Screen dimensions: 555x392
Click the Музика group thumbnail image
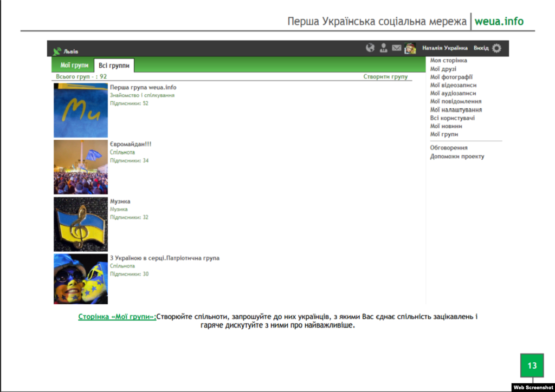pyautogui.click(x=81, y=224)
